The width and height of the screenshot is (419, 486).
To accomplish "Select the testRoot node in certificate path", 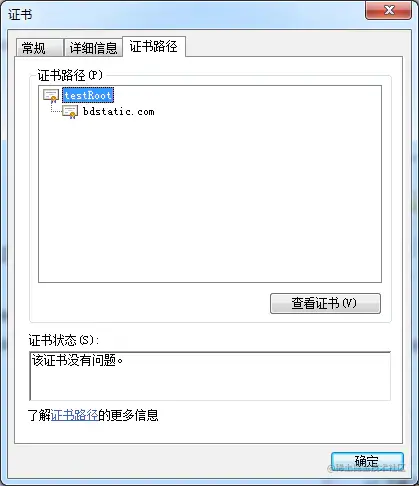I will click(x=88, y=95).
